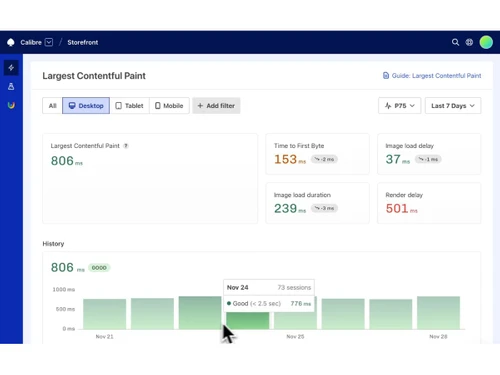The width and height of the screenshot is (500, 375).
Task: Switch device filter to Mobile
Action: [x=169, y=106]
